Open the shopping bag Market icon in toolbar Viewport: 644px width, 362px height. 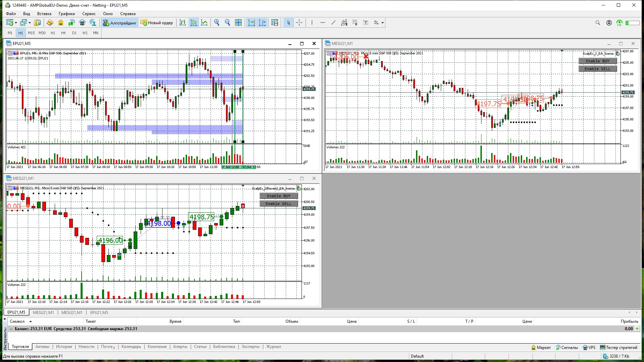click(x=60, y=23)
